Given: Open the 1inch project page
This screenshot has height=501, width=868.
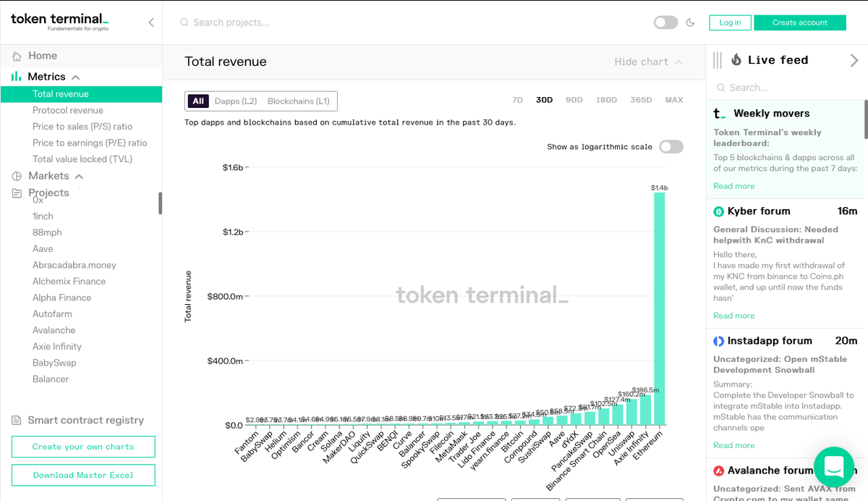Looking at the screenshot, I should pyautogui.click(x=43, y=216).
